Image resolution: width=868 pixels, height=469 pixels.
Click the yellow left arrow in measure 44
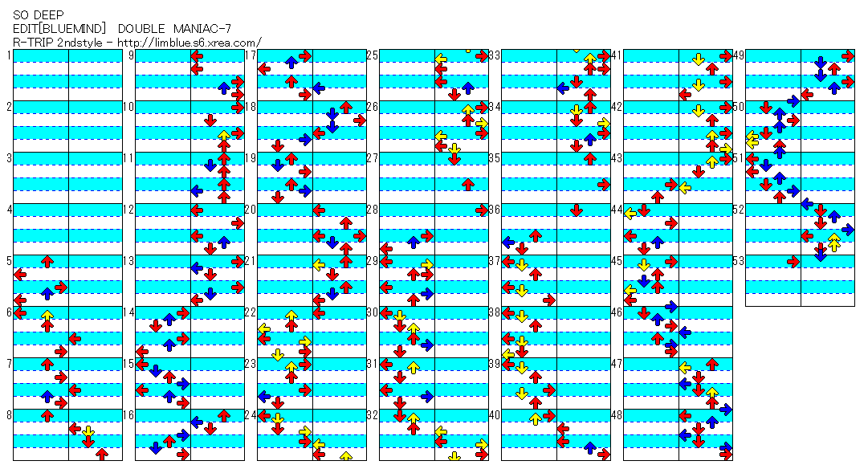point(630,213)
